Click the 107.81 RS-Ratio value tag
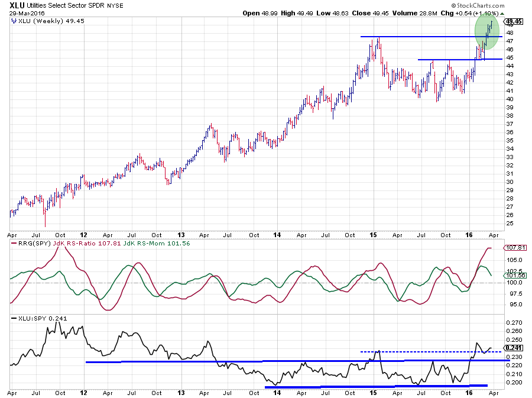This screenshot has width=532, height=398. 515,248
